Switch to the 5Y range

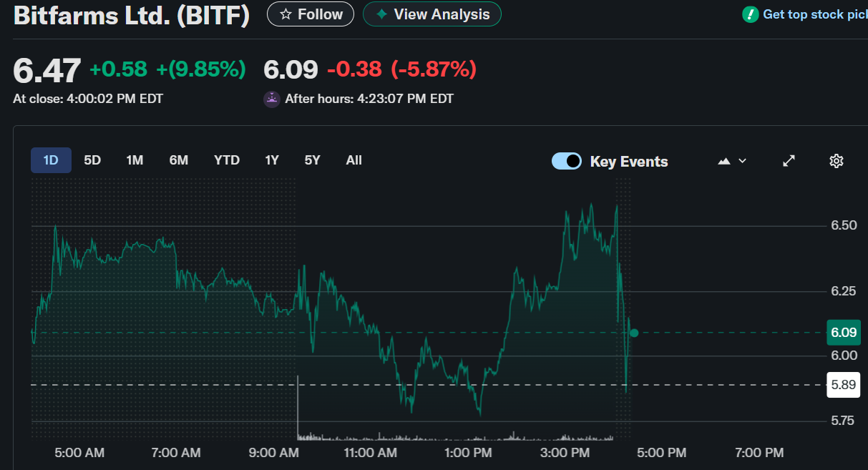313,160
